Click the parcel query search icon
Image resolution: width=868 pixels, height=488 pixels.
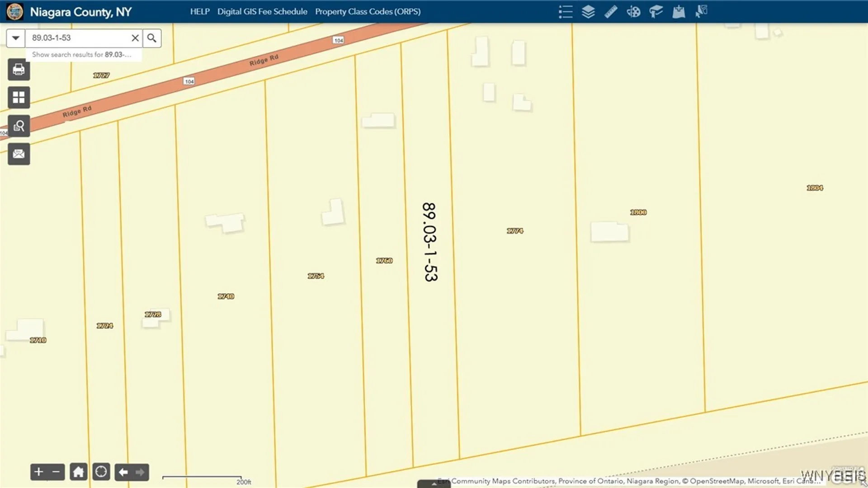[19, 126]
